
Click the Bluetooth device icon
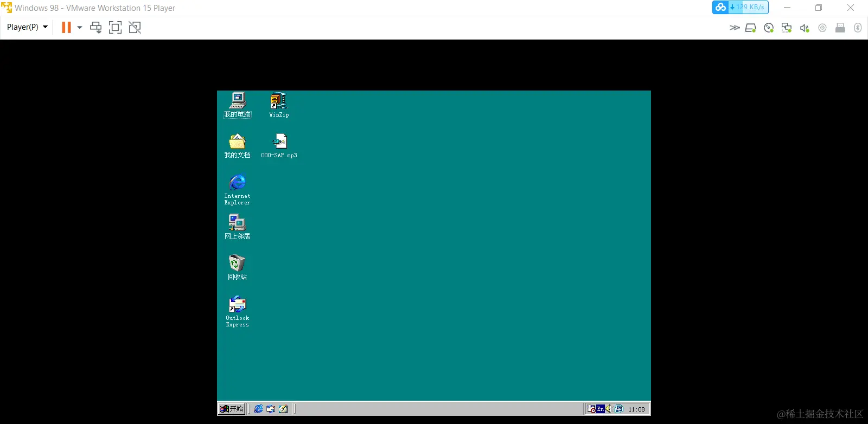point(858,28)
